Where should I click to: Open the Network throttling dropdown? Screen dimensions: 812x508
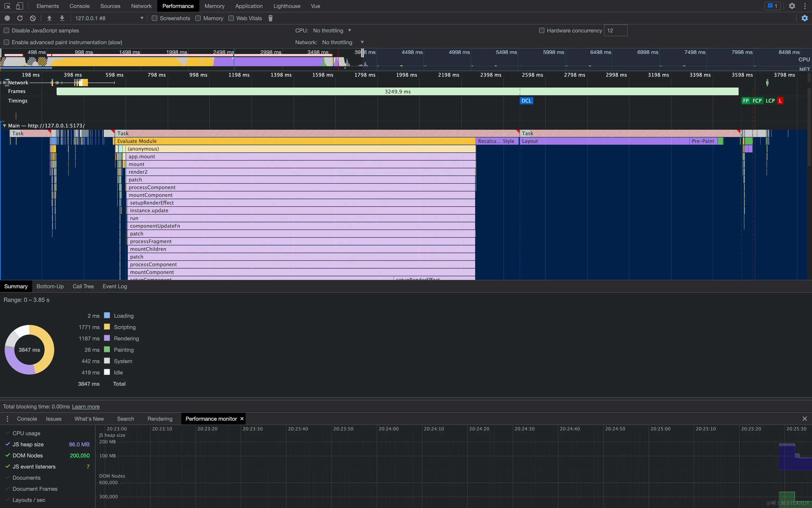click(343, 42)
